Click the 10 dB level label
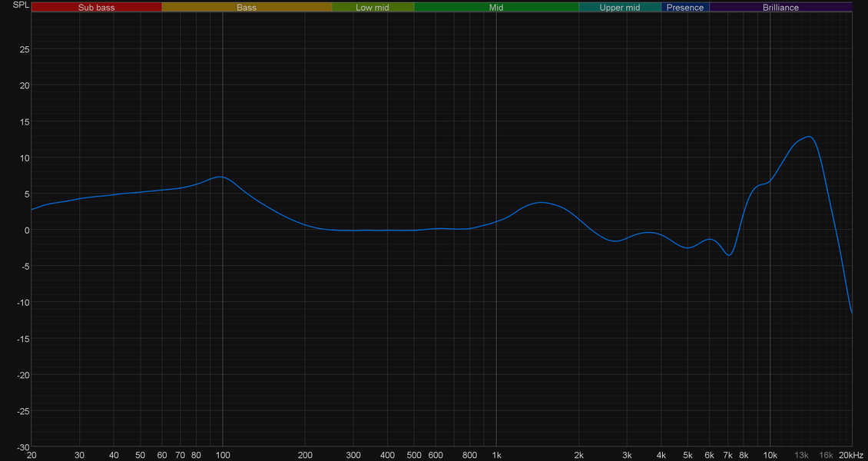The width and height of the screenshot is (868, 461). click(x=25, y=158)
